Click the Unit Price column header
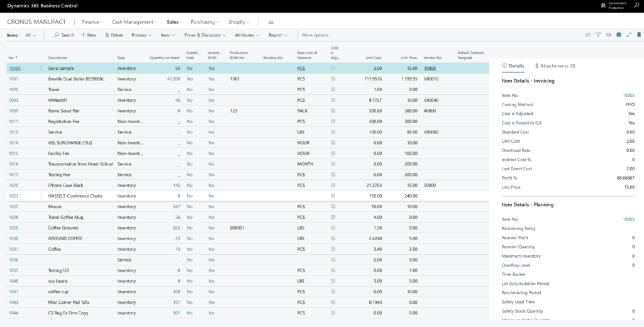644x327 pixels. coord(409,58)
